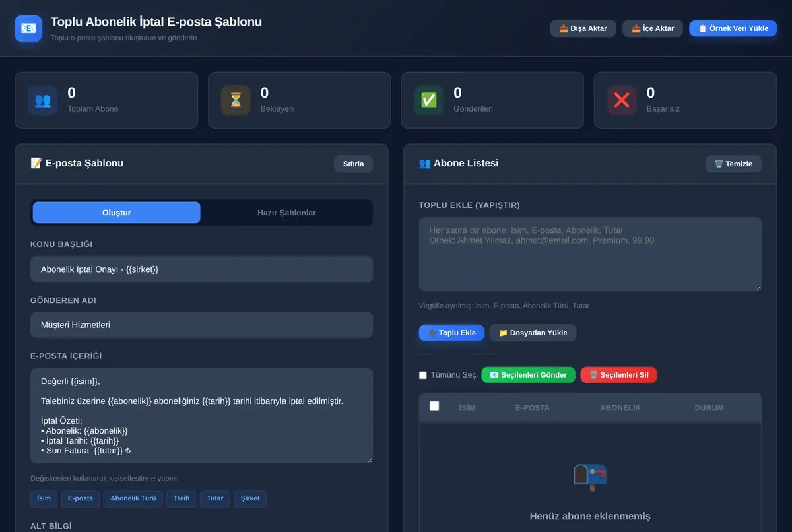Export data with Dışa Aktar
The width and height of the screenshot is (792, 532).
point(583,28)
